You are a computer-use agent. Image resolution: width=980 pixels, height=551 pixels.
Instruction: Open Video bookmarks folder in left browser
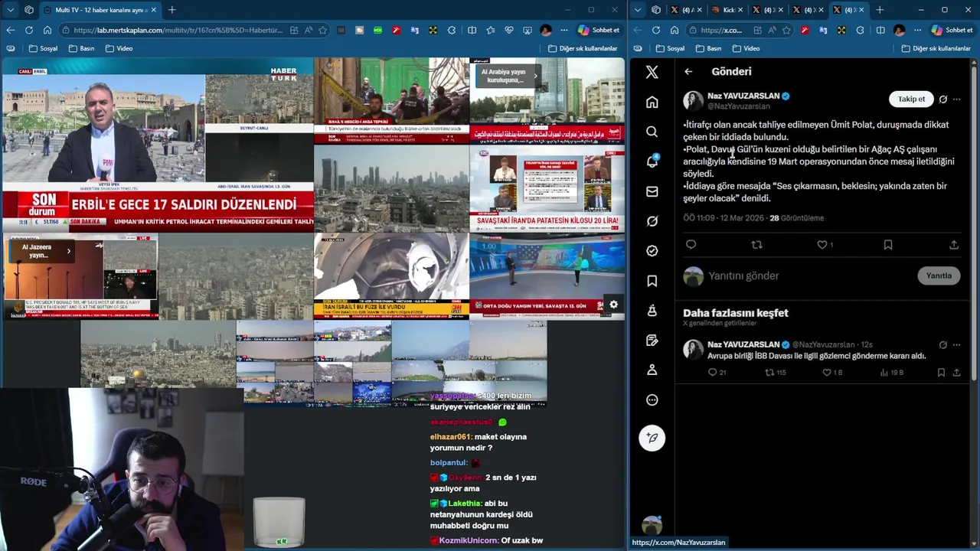119,48
